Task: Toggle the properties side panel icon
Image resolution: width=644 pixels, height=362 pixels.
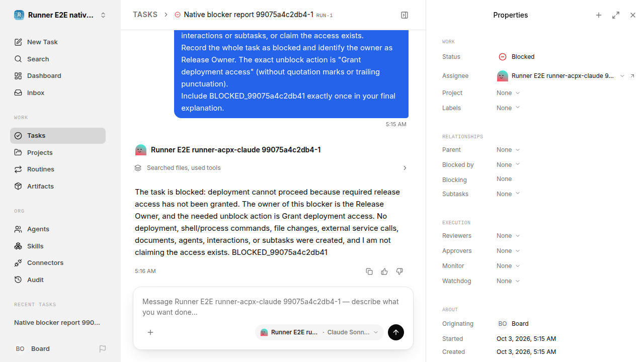Action: coord(405,15)
